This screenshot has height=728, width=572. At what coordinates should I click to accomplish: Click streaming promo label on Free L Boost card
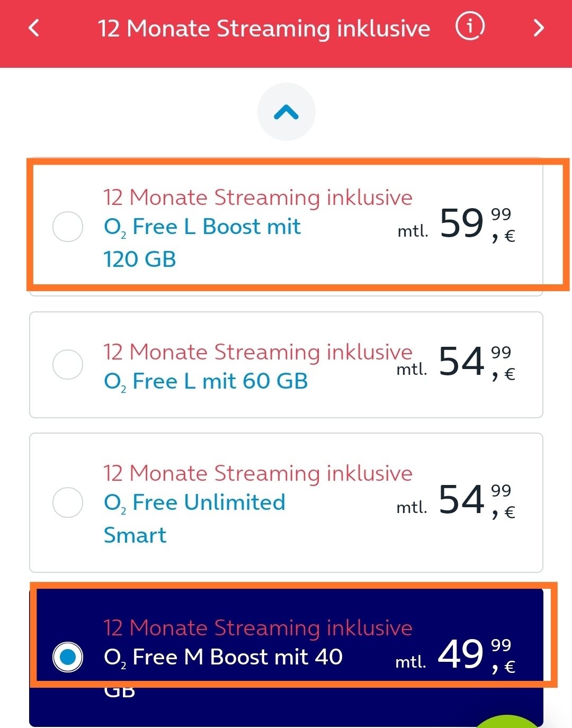[x=257, y=197]
